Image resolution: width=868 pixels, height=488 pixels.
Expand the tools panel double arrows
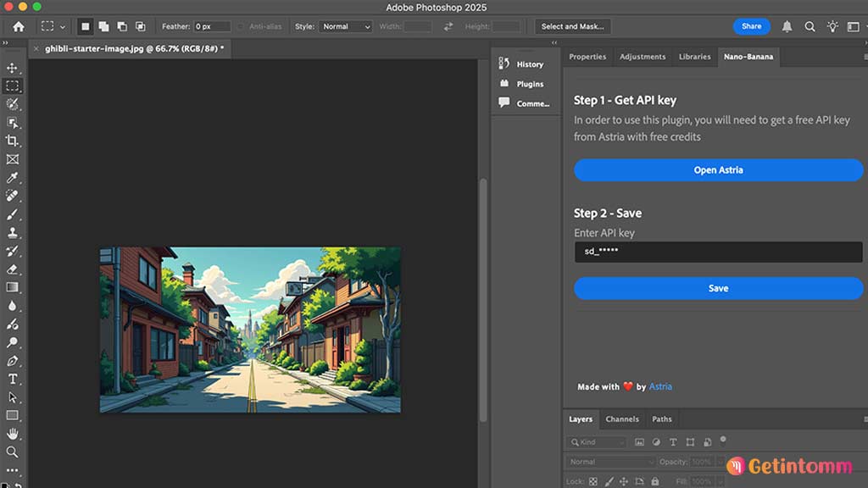5,42
